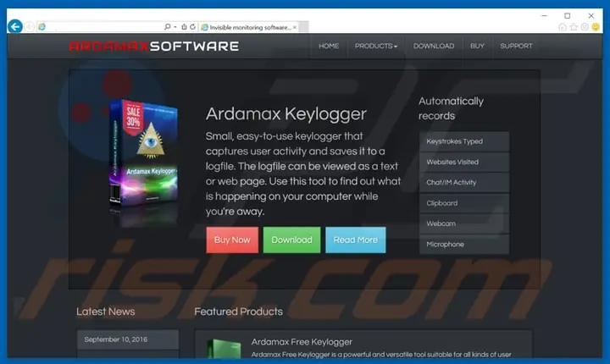Screen dimensions: 610x364
Task: Open the 'Ardamax Free Keylogger' product link
Action: [x=302, y=342]
